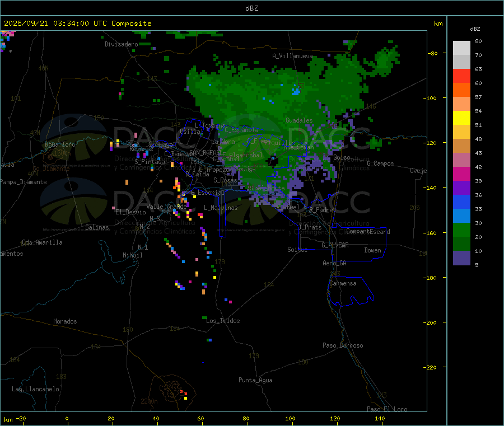Click the purple 5 dBZ legend swatch
This screenshot has width=504, height=426.
(461, 258)
